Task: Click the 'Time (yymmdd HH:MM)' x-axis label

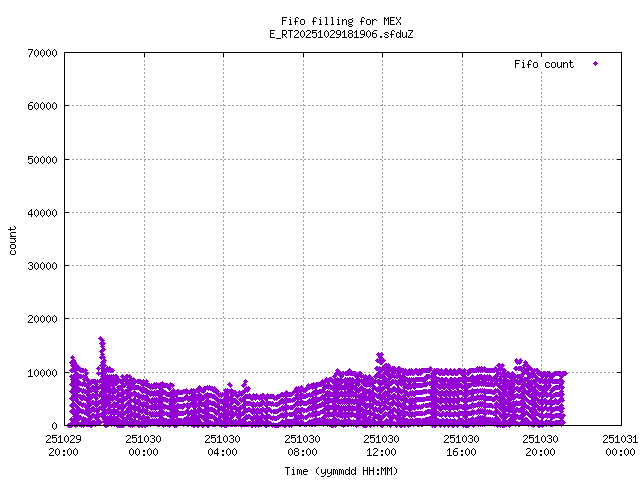Action: point(342,470)
